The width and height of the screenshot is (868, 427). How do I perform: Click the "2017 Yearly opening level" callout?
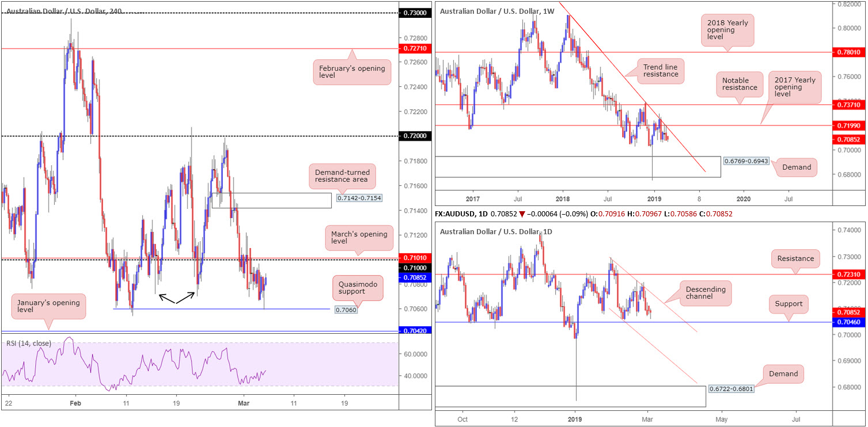point(795,87)
